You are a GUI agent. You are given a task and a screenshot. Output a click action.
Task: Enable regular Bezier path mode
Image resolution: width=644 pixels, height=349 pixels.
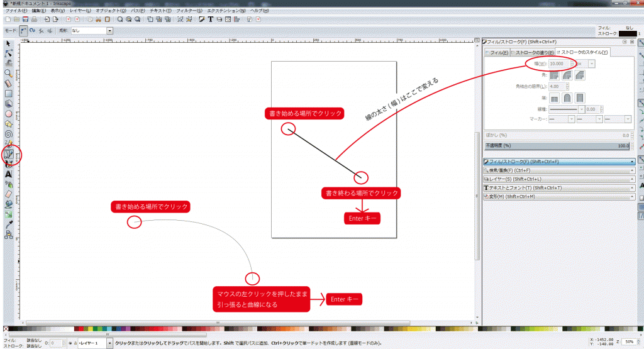click(x=23, y=30)
